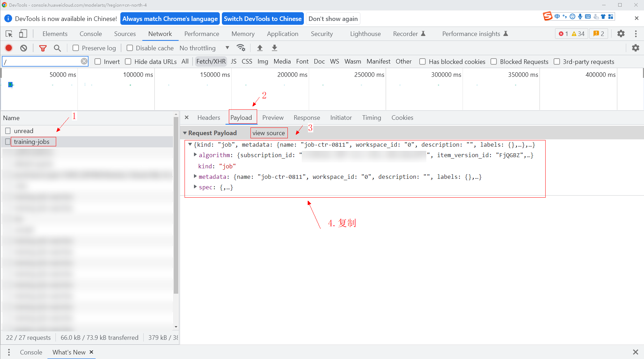This screenshot has height=359, width=644.
Task: Enable Has blocked cookies filter
Action: pos(422,61)
